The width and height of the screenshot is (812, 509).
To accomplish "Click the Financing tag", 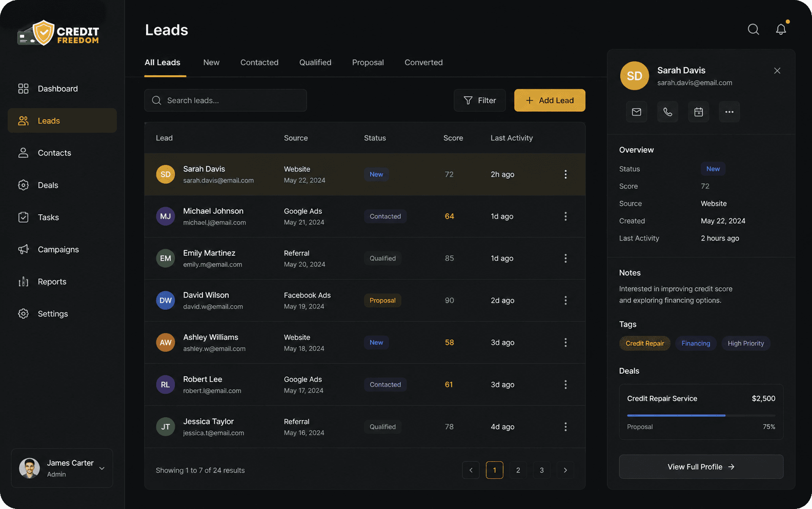I will coord(696,343).
